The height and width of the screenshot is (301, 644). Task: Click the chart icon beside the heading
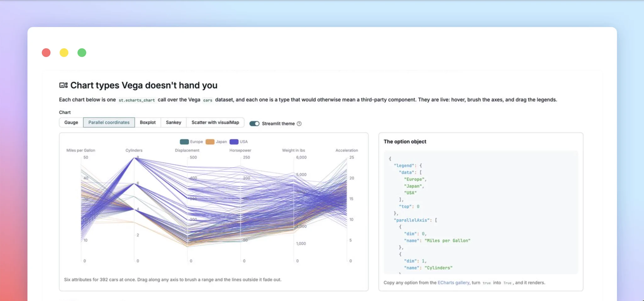coord(63,85)
